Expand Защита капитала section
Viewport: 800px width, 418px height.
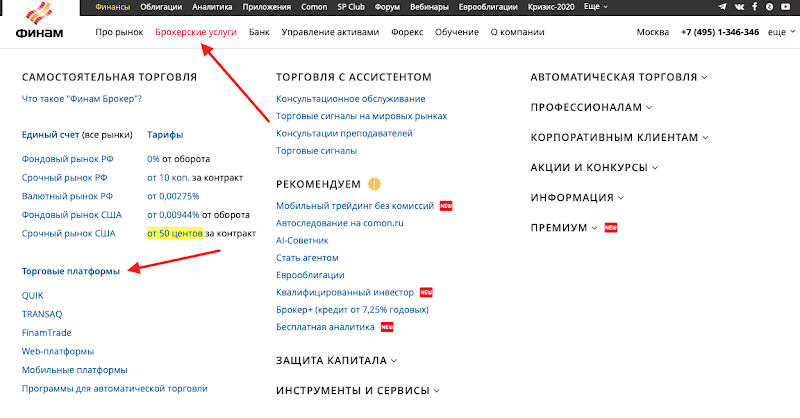[336, 360]
